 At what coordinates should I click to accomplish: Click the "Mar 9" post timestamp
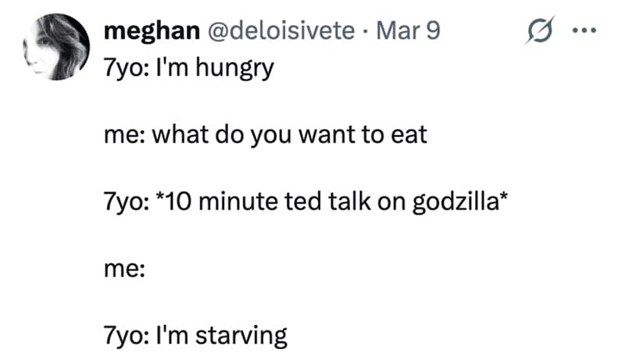(409, 30)
